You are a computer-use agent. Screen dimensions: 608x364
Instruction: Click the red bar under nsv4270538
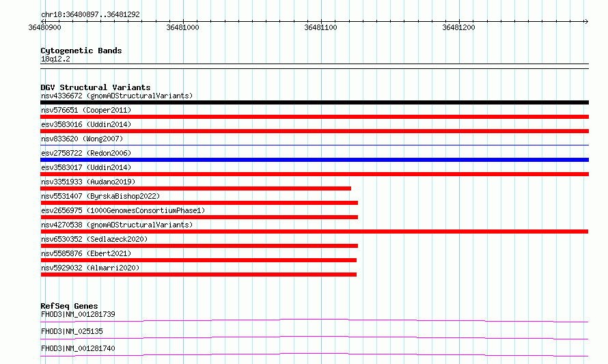click(314, 232)
